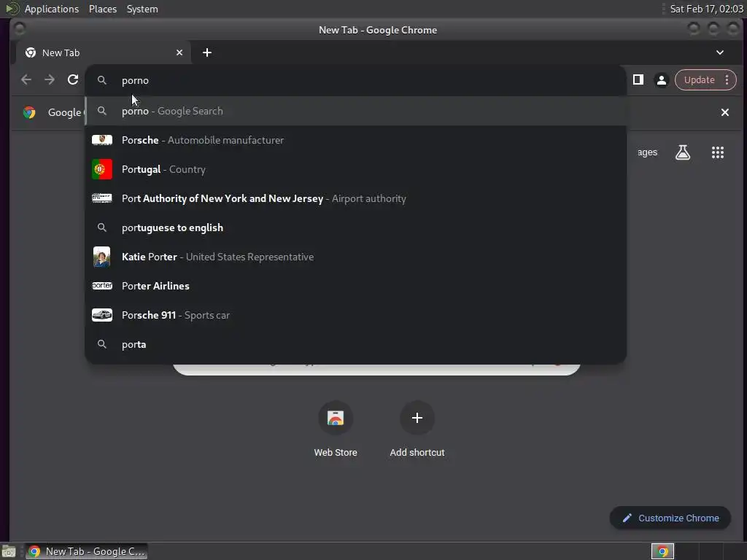
Task: Click the search magnifier icon in omnibox
Action: tap(102, 80)
